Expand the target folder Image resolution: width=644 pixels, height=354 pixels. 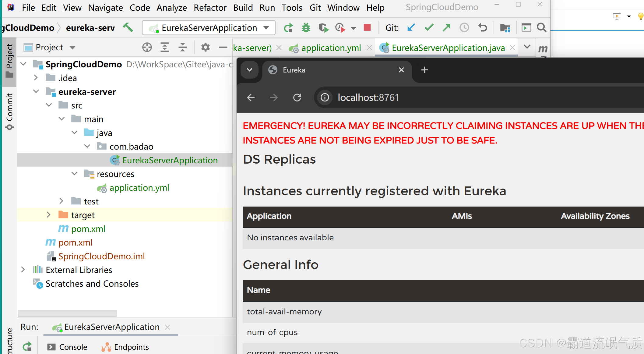pyautogui.click(x=48, y=215)
